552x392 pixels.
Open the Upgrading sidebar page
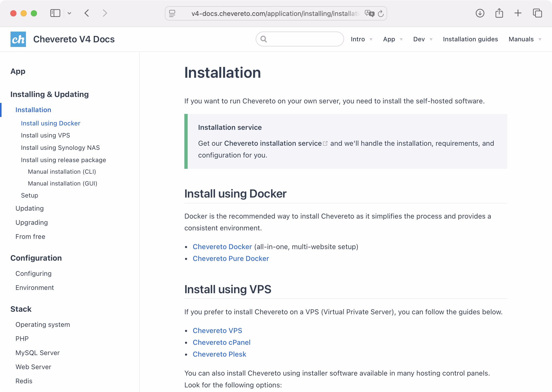[x=32, y=222]
